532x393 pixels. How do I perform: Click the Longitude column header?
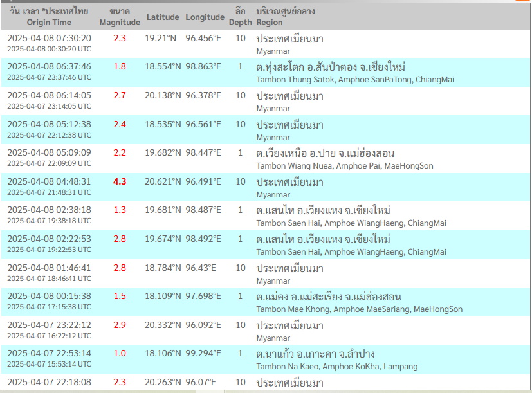[205, 17]
